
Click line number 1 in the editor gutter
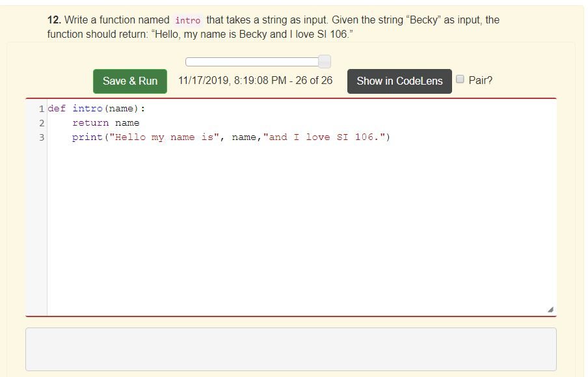[40, 108]
